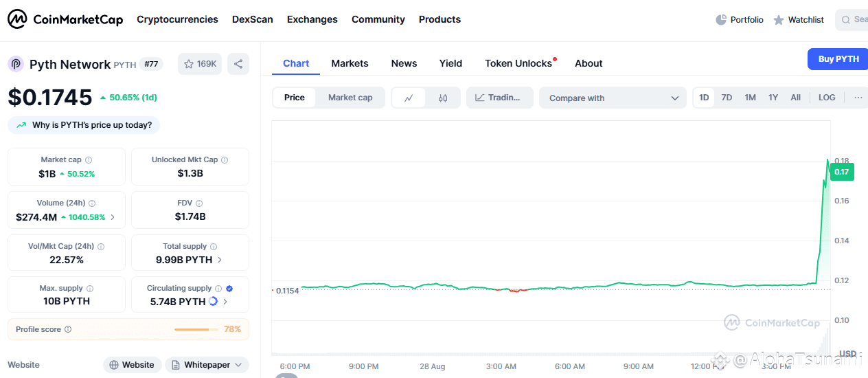Click the 5.74B PYTH circulating supply value
Image resolution: width=868 pixels, height=378 pixels.
(x=178, y=302)
